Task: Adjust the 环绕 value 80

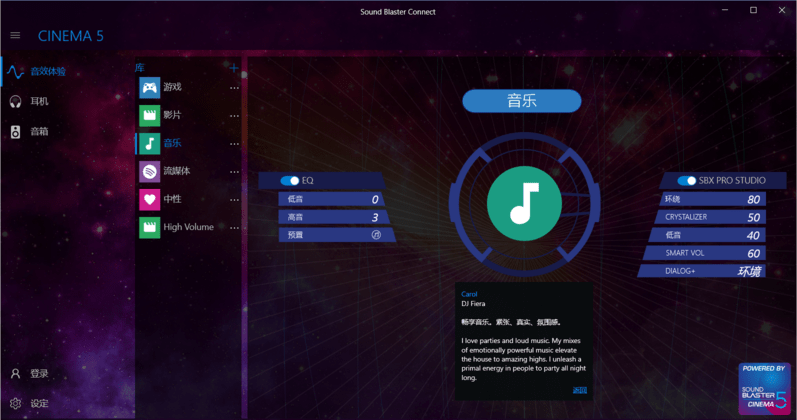Action: [753, 200]
